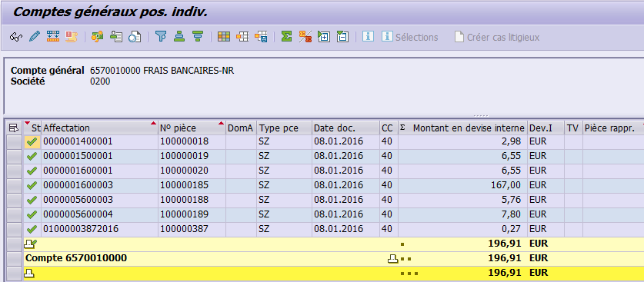Viewport: 644px width, 282px height.
Task: Click the CC column header
Action: [x=389, y=128]
